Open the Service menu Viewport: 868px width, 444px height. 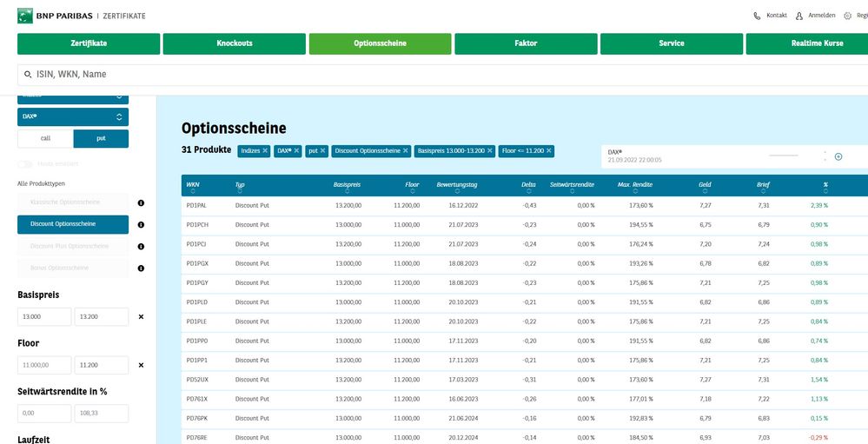672,43
